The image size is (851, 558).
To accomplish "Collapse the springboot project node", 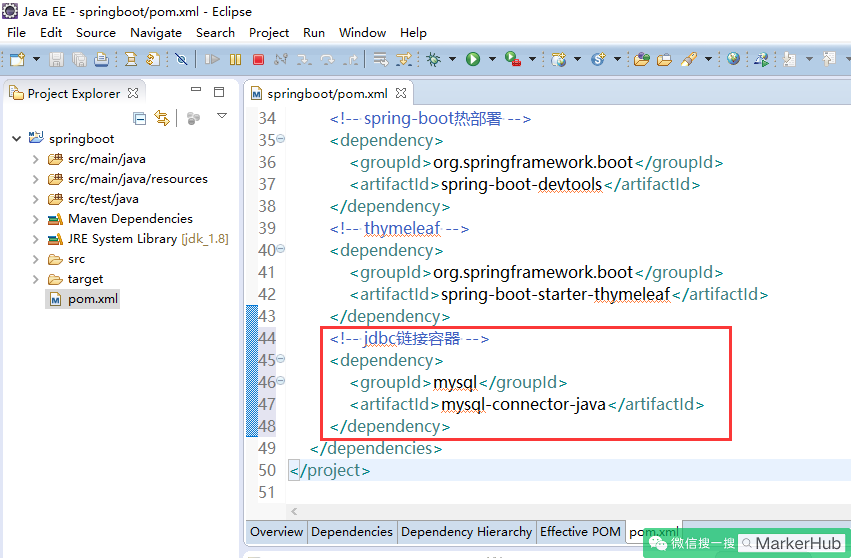I will [17, 139].
